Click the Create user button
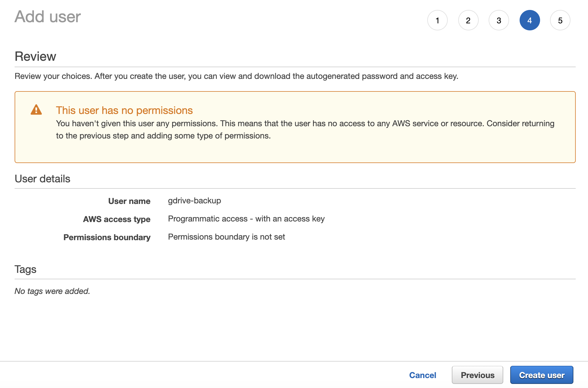The height and width of the screenshot is (388, 588). [542, 375]
